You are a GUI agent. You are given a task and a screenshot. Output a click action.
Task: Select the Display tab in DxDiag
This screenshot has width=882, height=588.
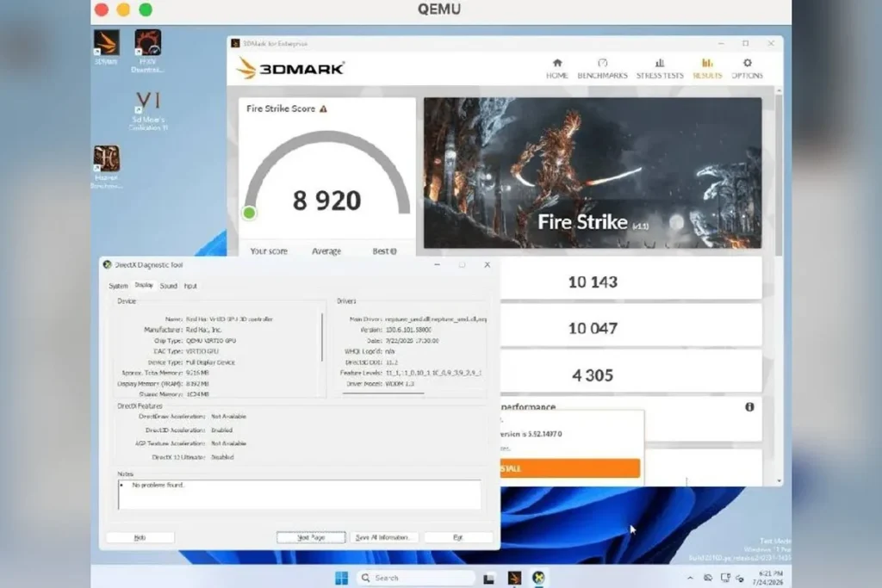[x=144, y=286]
